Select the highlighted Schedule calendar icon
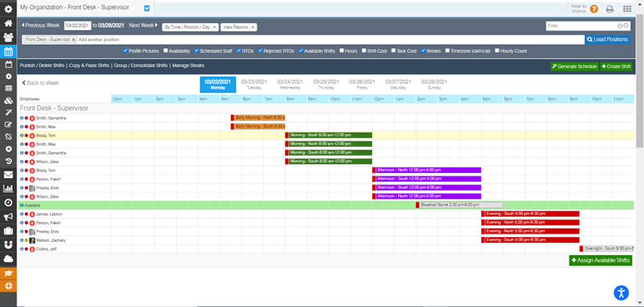This screenshot has width=644, height=307. pos(8,52)
